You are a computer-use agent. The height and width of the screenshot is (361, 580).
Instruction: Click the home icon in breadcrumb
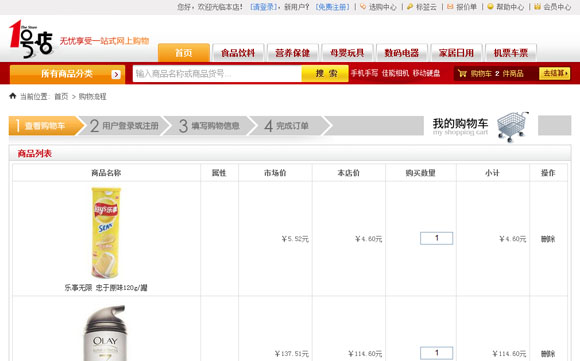[13, 96]
